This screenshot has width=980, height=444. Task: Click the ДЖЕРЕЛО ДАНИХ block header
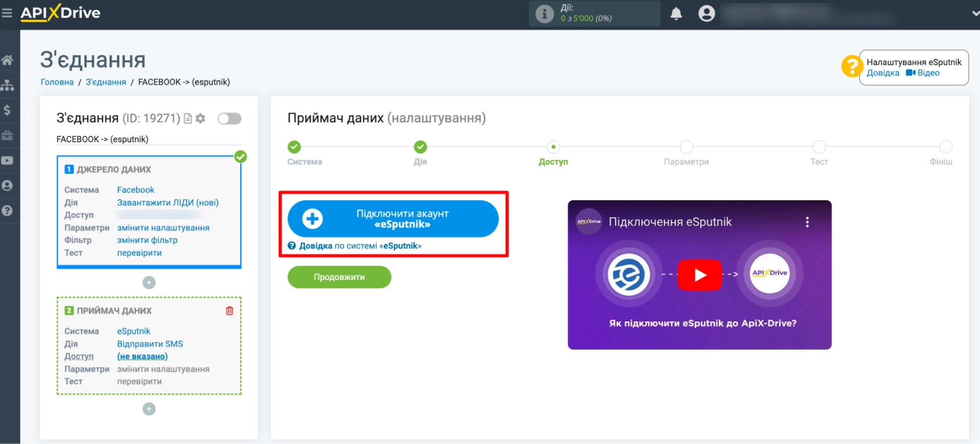114,169
